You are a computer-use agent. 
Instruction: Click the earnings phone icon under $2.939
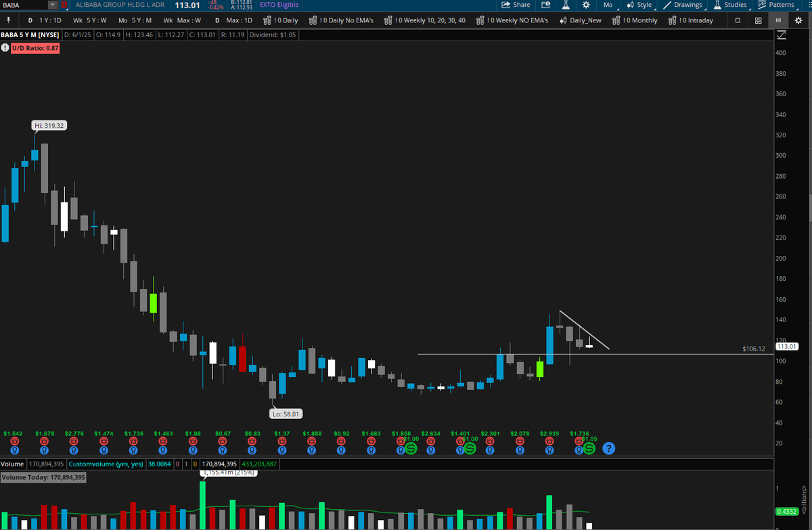(549, 441)
